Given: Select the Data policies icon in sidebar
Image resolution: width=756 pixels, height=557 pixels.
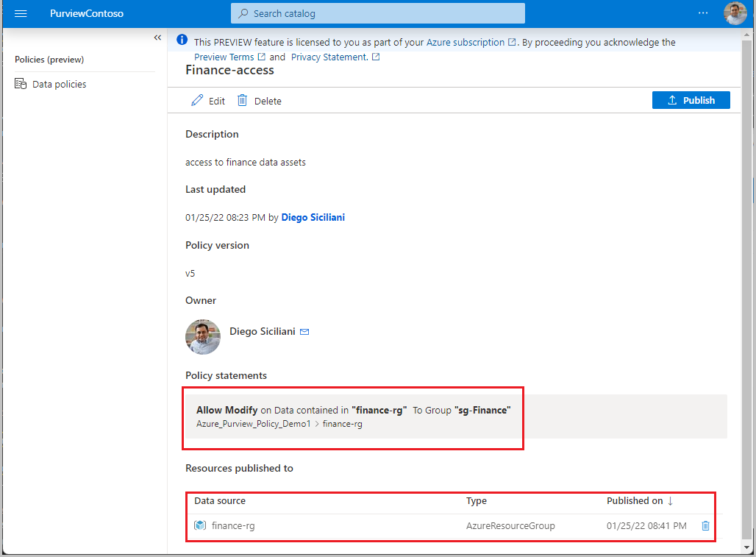Looking at the screenshot, I should pos(21,83).
